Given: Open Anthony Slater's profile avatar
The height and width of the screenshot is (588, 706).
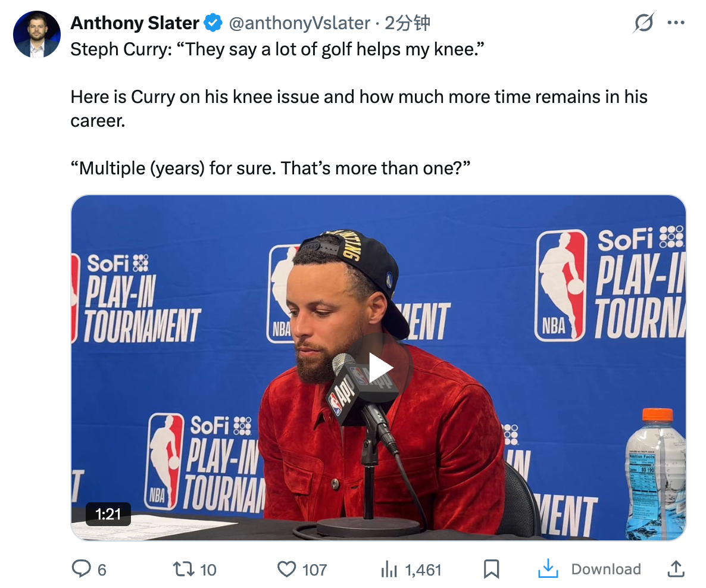Looking at the screenshot, I should pos(37,34).
